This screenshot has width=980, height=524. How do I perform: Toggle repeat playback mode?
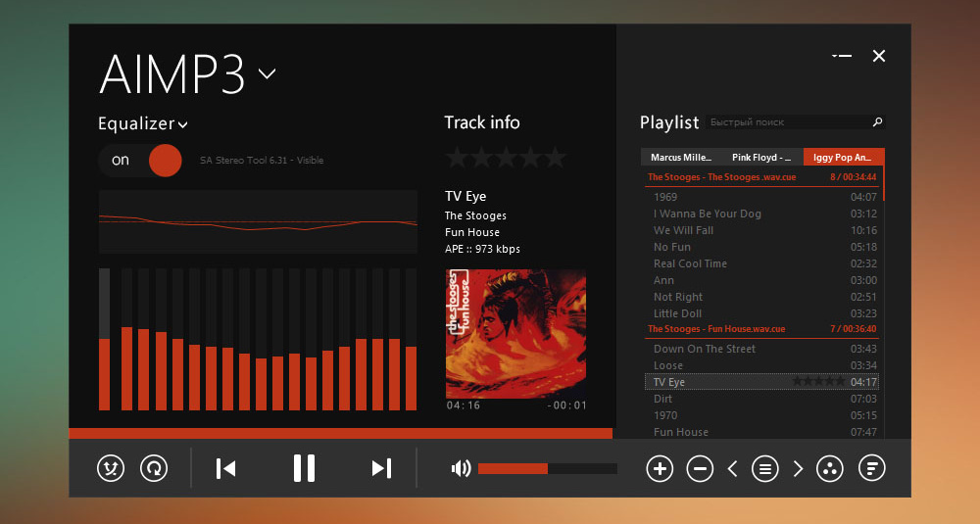(x=154, y=468)
